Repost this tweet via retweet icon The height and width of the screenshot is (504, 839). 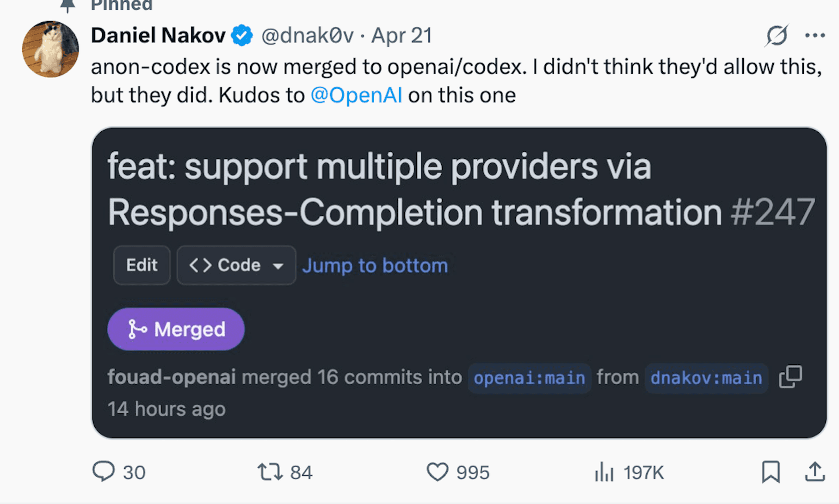tap(270, 472)
